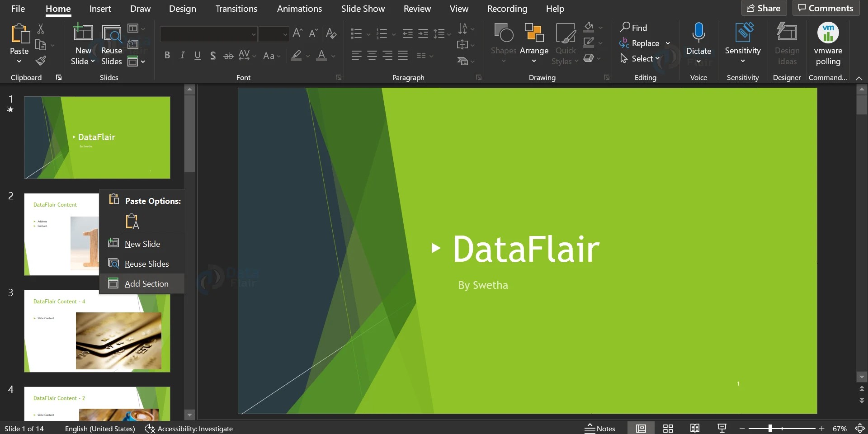This screenshot has width=868, height=434.
Task: Click the Share button
Action: [764, 8]
